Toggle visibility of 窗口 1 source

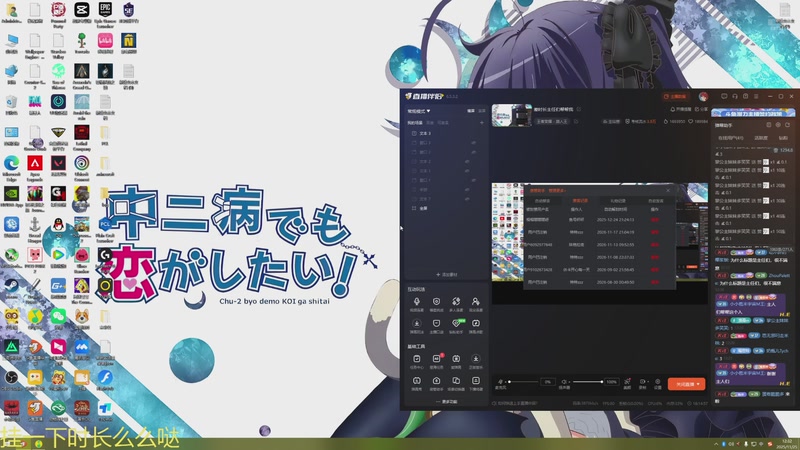point(473,180)
